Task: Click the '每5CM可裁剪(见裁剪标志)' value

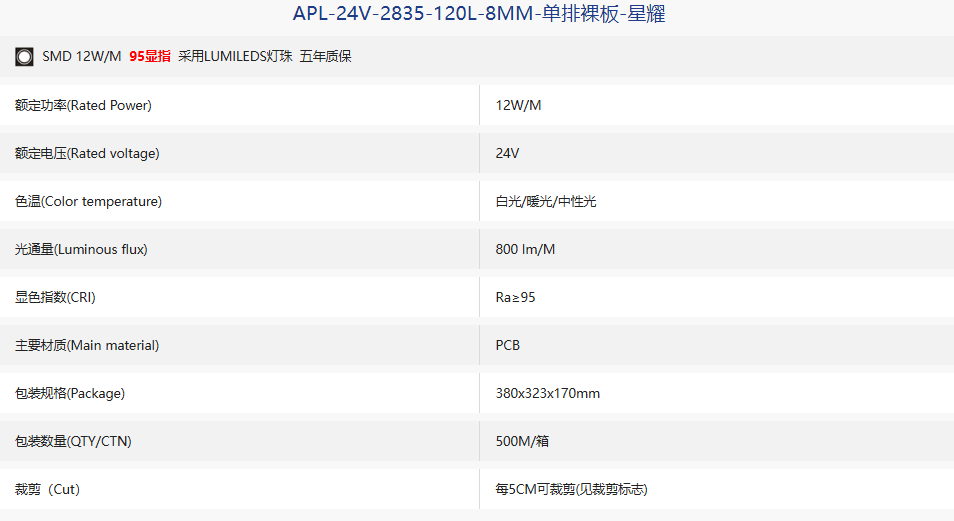Action: point(571,489)
